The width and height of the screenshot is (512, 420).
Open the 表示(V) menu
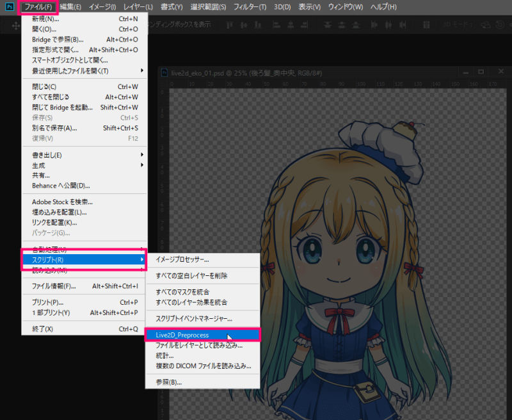(x=309, y=7)
